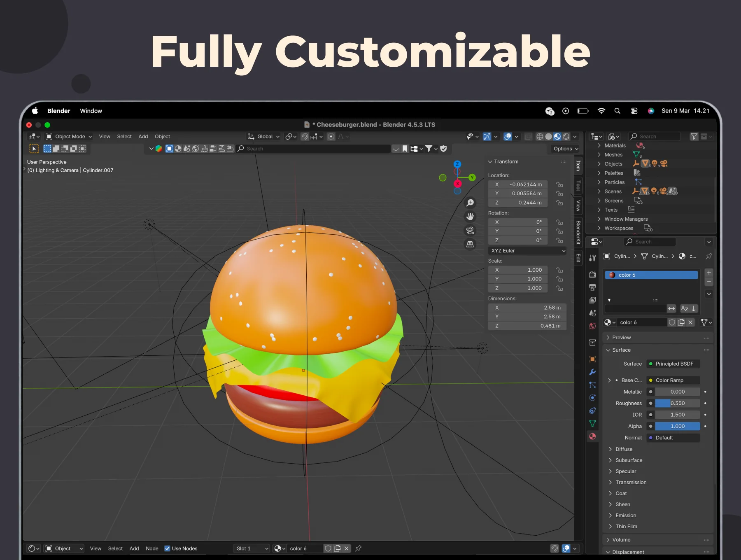The height and width of the screenshot is (560, 741).
Task: Open the viewport Add menu
Action: click(x=143, y=137)
